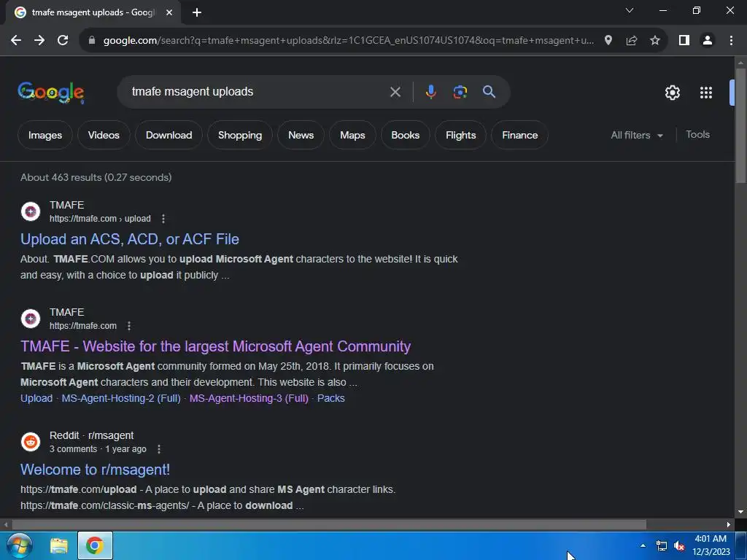Filter results by Videos
Viewport: 747px width, 560px height.
tap(104, 135)
